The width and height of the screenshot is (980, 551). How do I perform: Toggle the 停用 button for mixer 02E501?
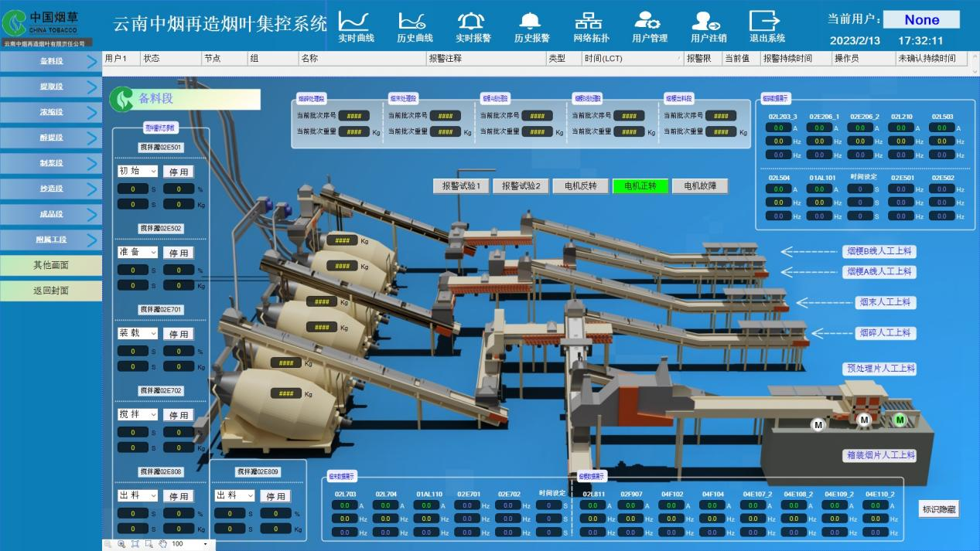click(x=179, y=172)
